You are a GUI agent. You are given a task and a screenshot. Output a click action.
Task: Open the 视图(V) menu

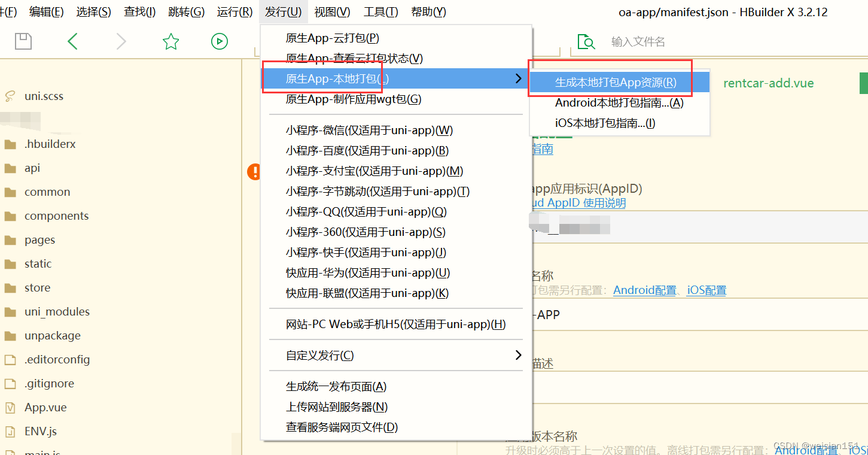333,12
